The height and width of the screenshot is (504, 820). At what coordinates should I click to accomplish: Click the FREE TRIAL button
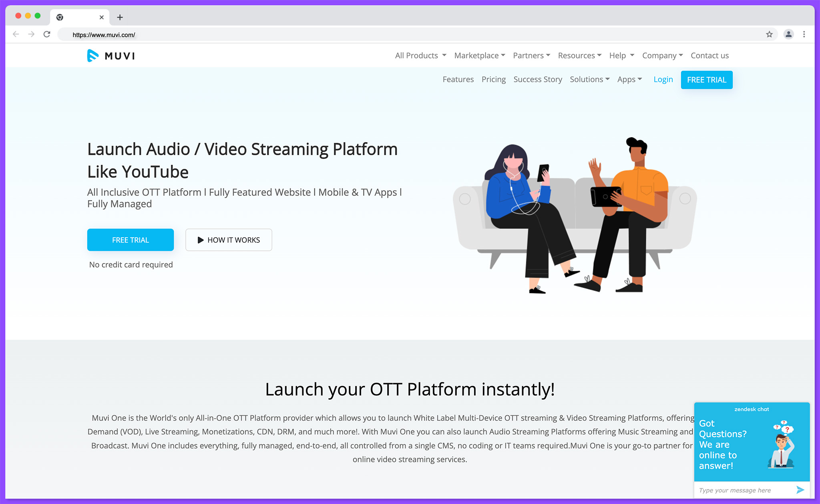(x=131, y=240)
